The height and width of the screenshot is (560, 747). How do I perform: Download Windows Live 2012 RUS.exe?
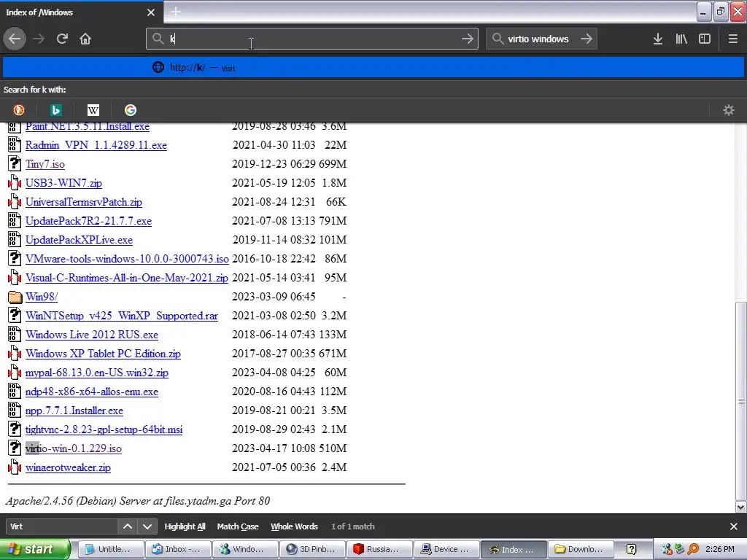(x=92, y=335)
